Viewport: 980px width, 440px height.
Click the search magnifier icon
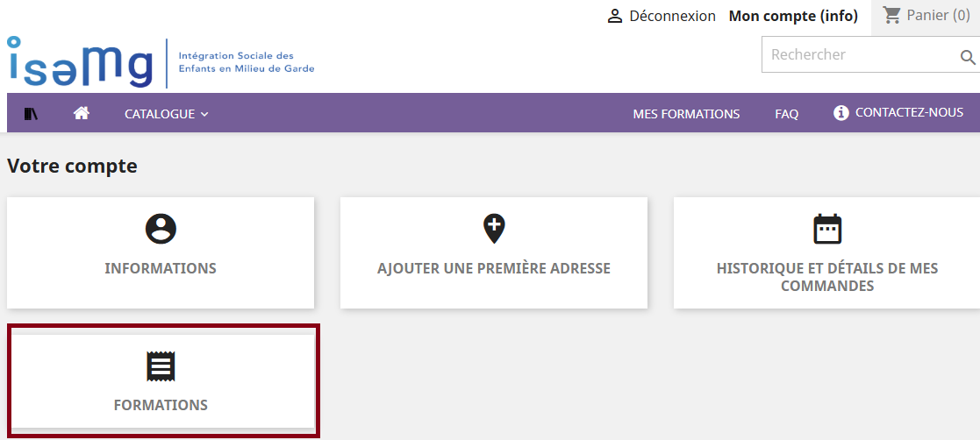coord(968,58)
